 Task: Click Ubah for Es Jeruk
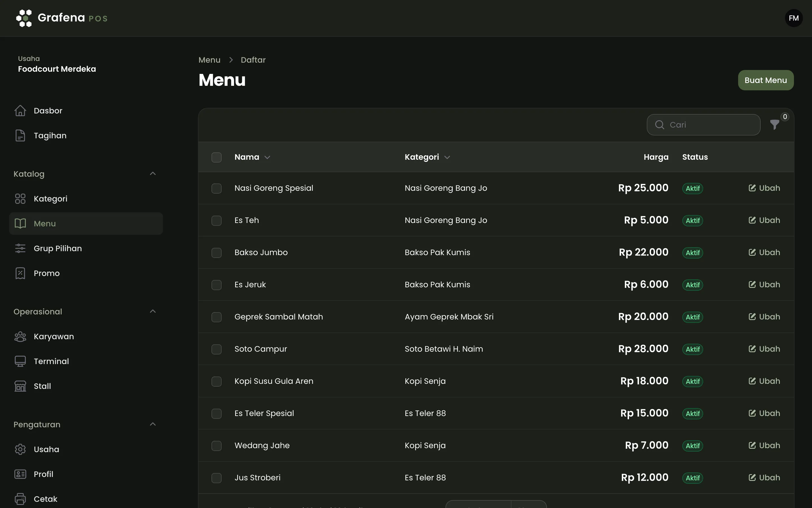click(x=764, y=284)
